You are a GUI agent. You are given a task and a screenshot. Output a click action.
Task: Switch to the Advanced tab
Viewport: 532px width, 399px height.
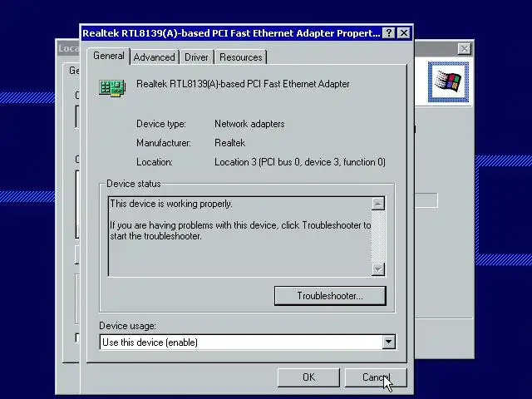coord(154,57)
